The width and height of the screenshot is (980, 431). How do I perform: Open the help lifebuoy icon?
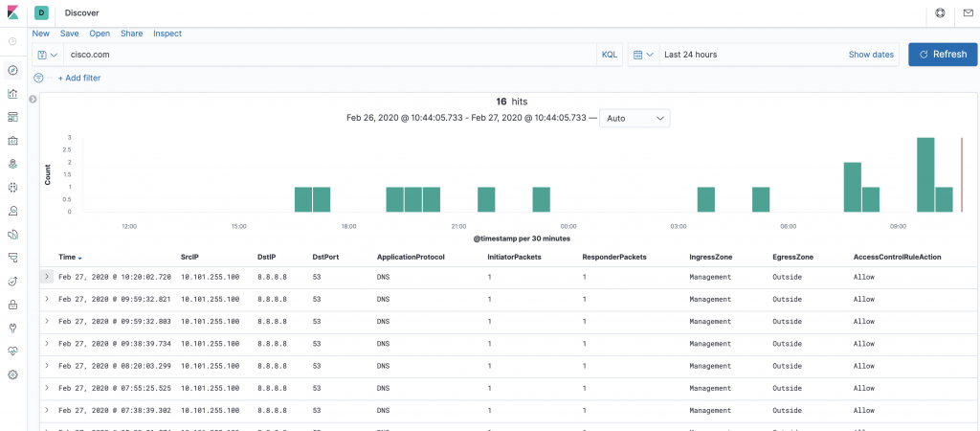940,13
